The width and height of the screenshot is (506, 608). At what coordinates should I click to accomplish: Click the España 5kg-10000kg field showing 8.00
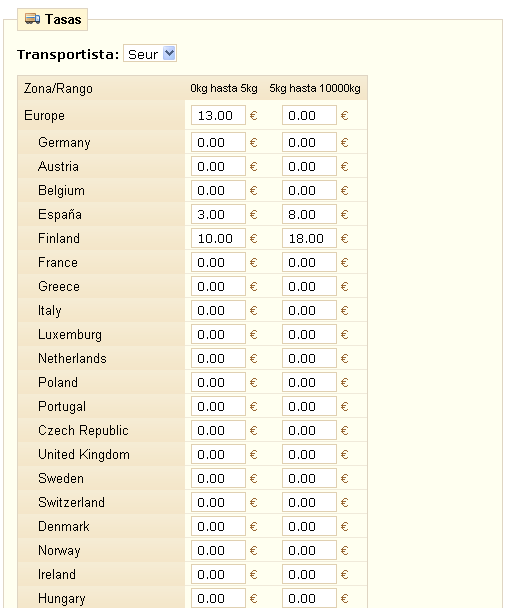click(x=309, y=214)
